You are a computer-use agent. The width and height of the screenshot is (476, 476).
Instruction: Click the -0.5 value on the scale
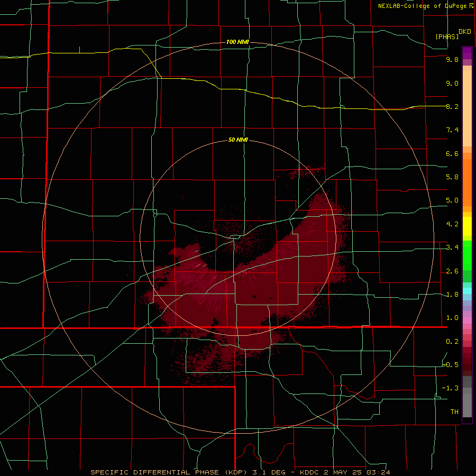[x=451, y=364]
